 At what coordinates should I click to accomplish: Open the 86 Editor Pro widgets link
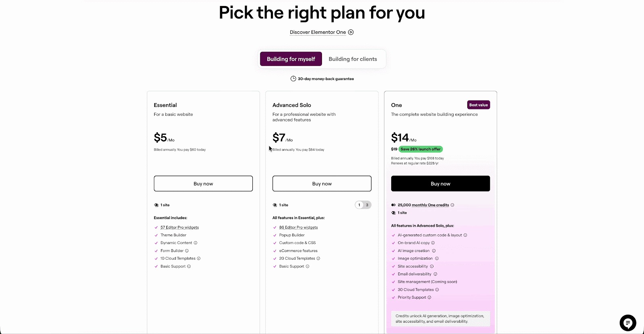coord(298,227)
